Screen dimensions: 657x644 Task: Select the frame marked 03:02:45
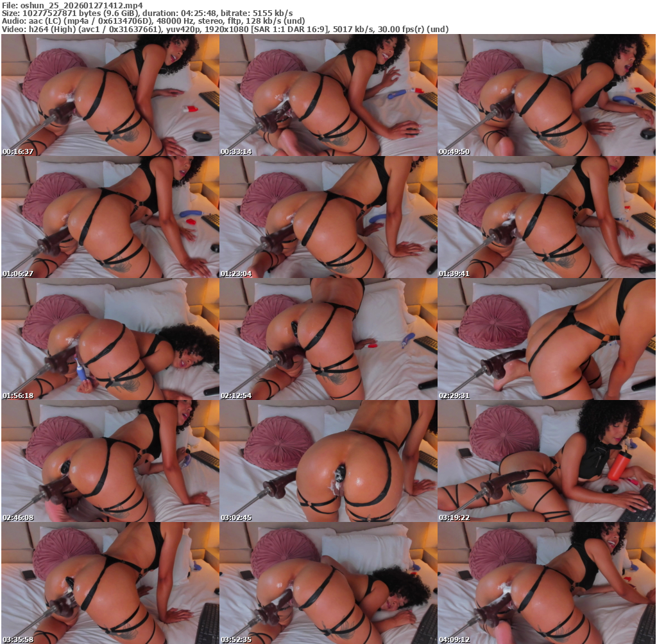[328, 461]
